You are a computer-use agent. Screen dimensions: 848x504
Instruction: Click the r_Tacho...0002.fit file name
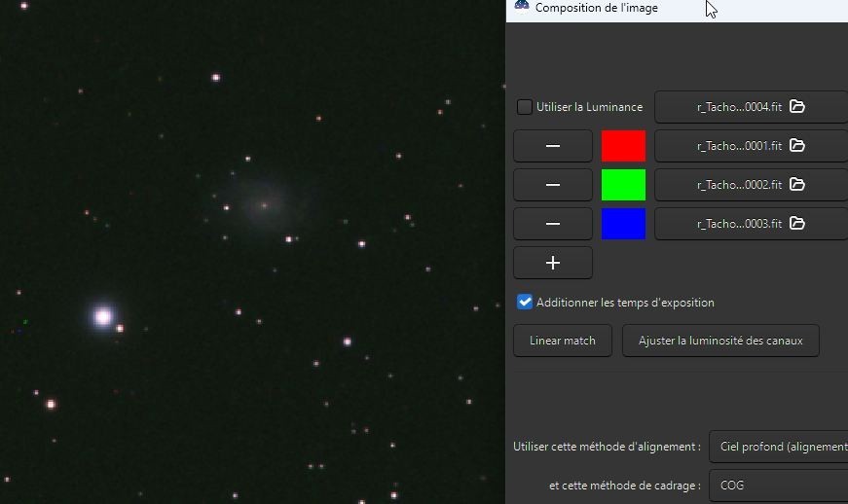point(739,185)
